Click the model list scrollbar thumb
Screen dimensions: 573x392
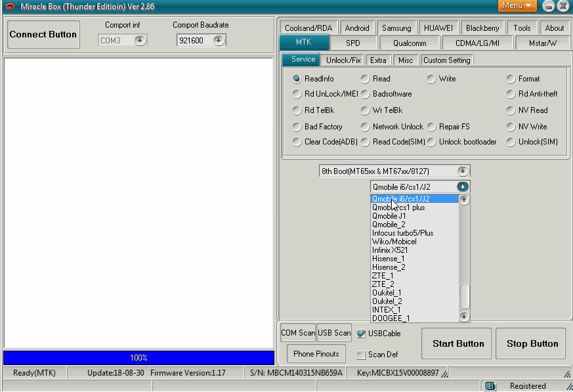pyautogui.click(x=464, y=297)
